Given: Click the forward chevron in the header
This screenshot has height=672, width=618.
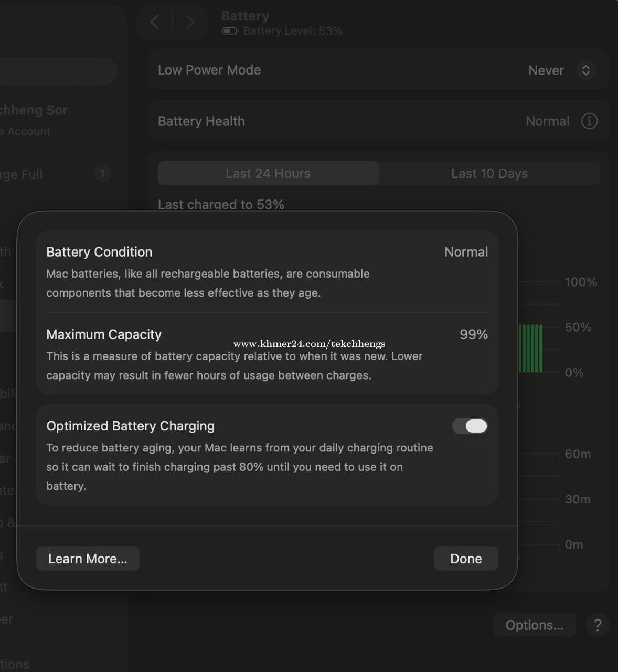Looking at the screenshot, I should pyautogui.click(x=190, y=23).
